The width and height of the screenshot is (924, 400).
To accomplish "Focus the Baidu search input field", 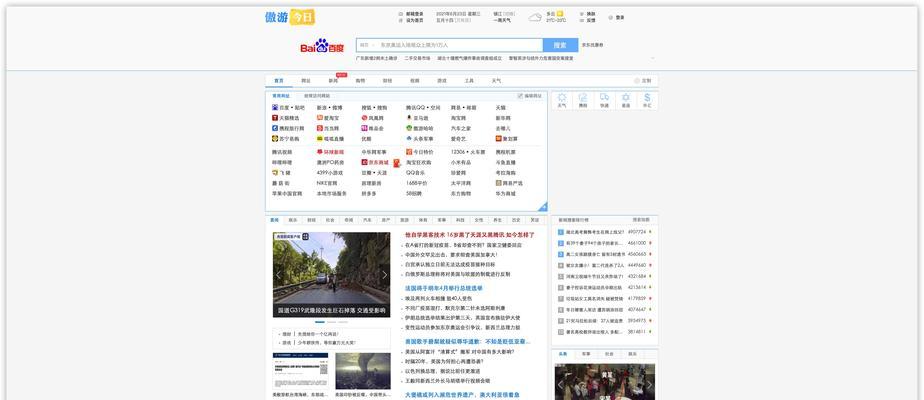I will (x=460, y=45).
